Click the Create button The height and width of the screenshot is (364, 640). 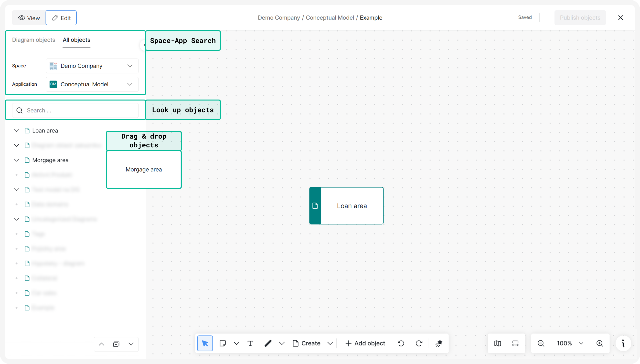point(307,343)
